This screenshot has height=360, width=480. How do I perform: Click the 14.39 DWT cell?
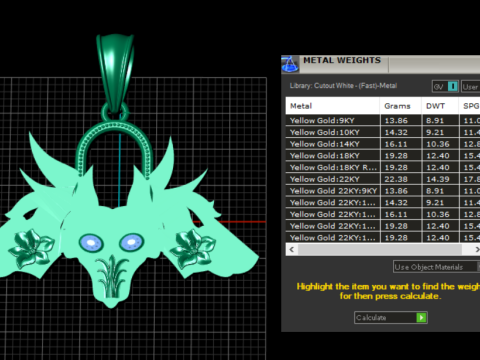click(440, 179)
